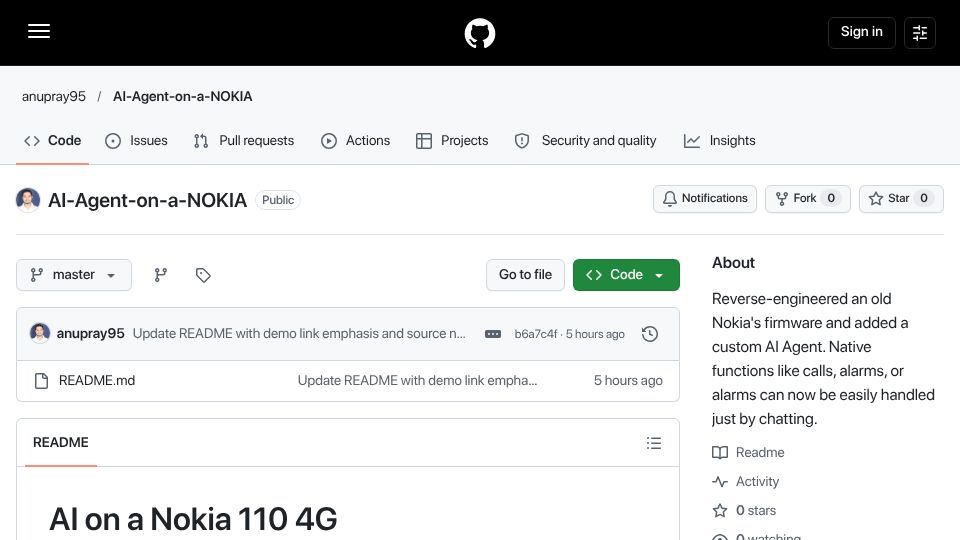The image size is (960, 540).
Task: Click the owner avatar beside the repository title
Action: tap(28, 200)
